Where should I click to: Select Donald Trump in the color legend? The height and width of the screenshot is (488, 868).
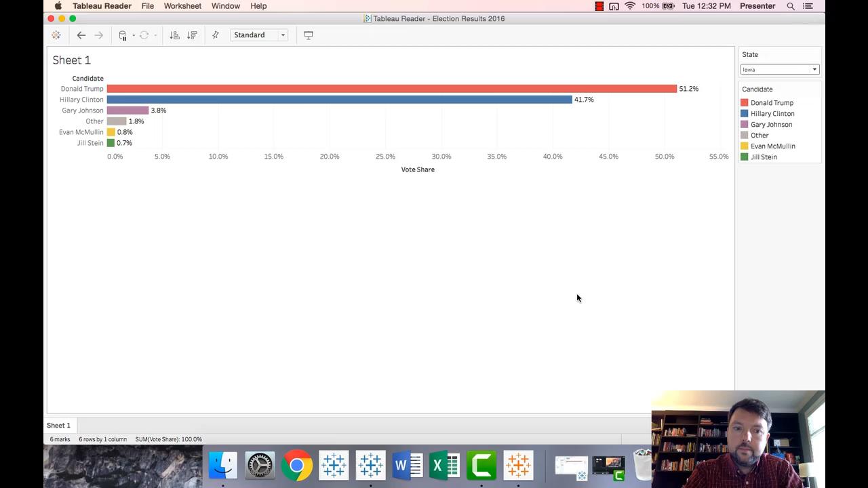[x=771, y=103]
